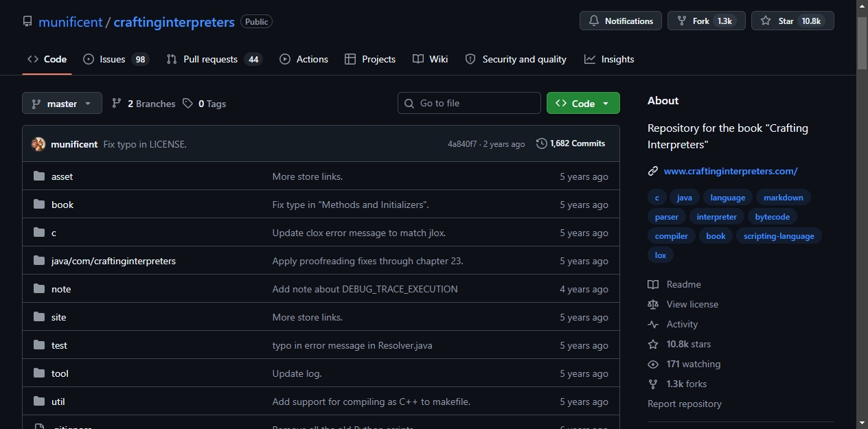Click the history clock icon by 1,682 Commits

click(542, 143)
